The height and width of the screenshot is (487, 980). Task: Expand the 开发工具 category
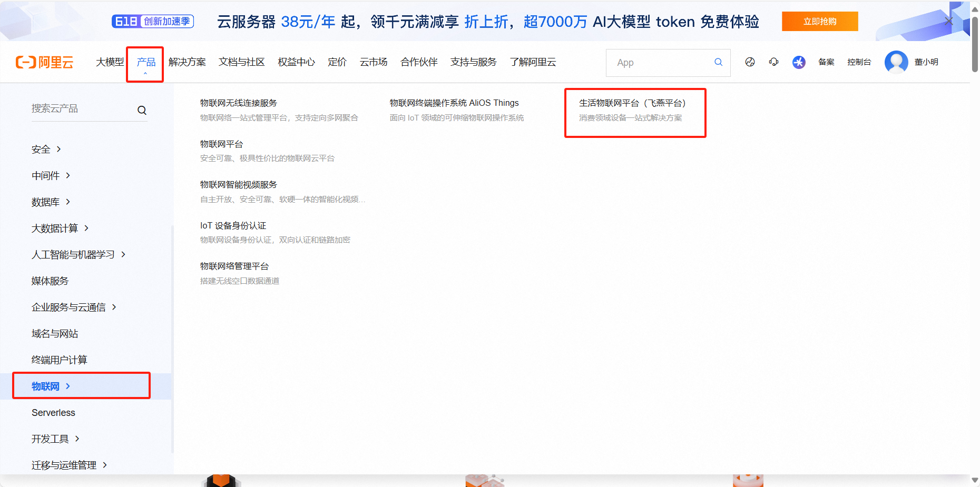[55, 439]
